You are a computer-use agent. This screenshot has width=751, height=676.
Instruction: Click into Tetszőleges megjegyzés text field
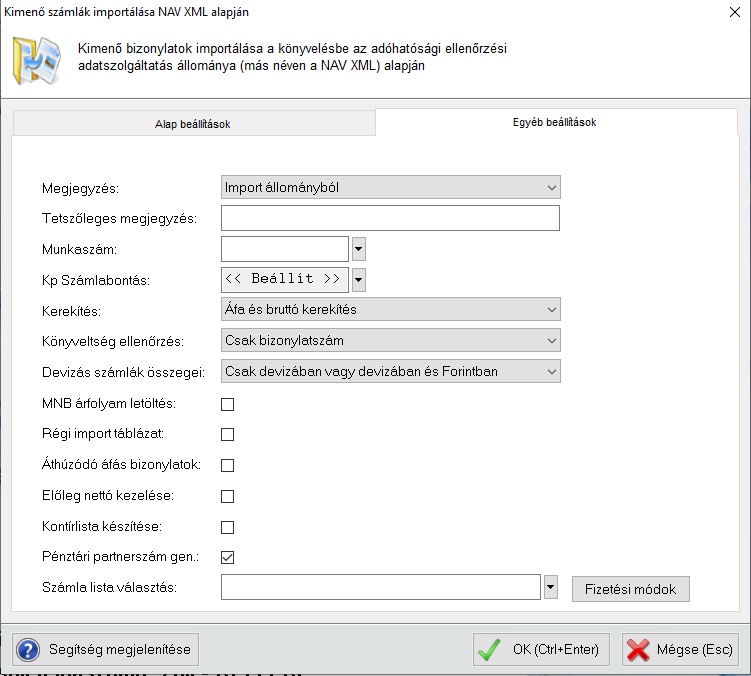coord(390,218)
